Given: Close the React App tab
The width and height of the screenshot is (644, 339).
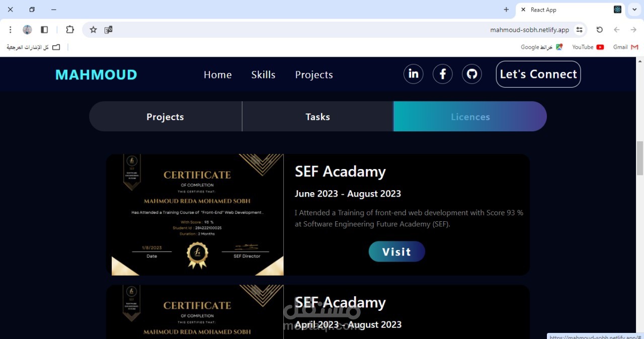Looking at the screenshot, I should point(523,10).
